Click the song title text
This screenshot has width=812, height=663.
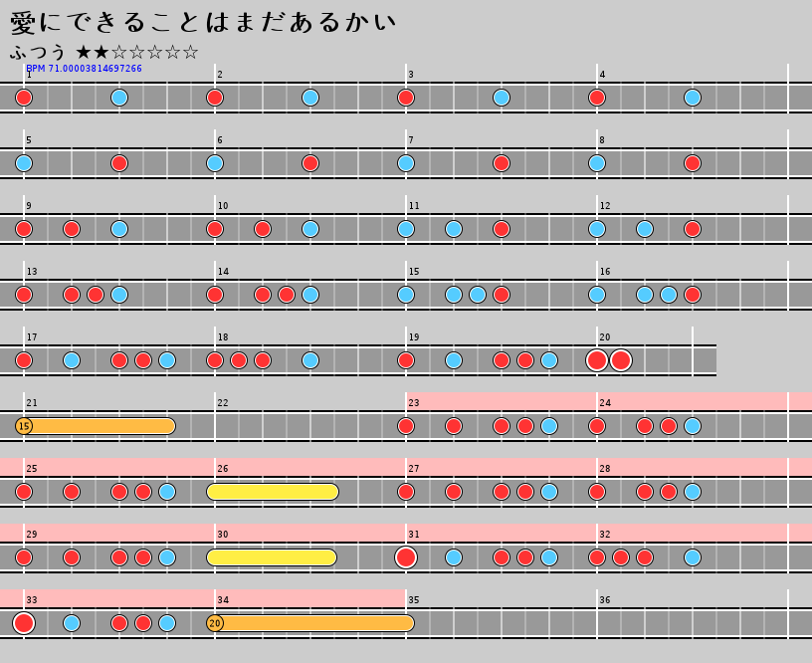coord(203,22)
